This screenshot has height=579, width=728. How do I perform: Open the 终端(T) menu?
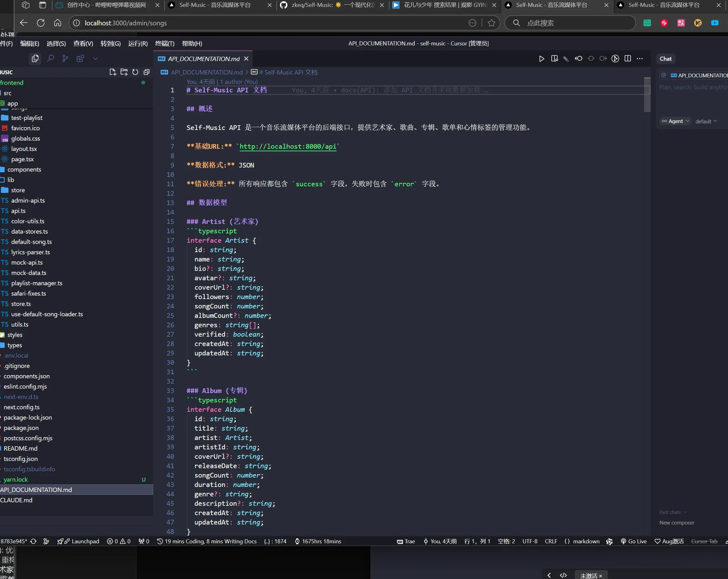tap(164, 44)
